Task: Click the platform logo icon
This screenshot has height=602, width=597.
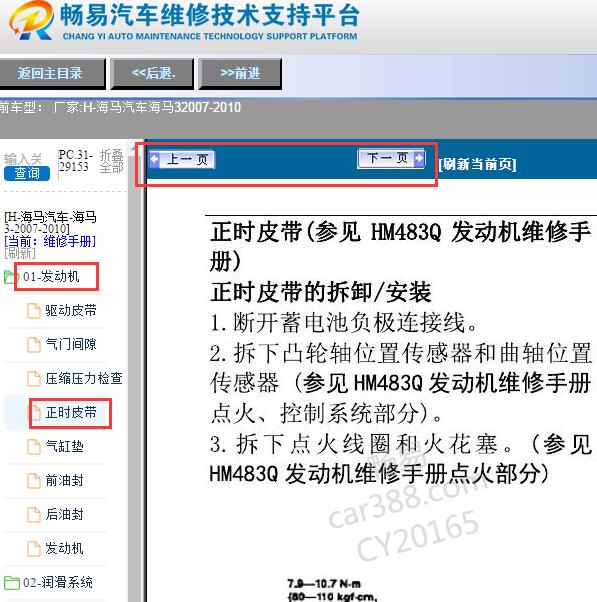Action: [31, 20]
